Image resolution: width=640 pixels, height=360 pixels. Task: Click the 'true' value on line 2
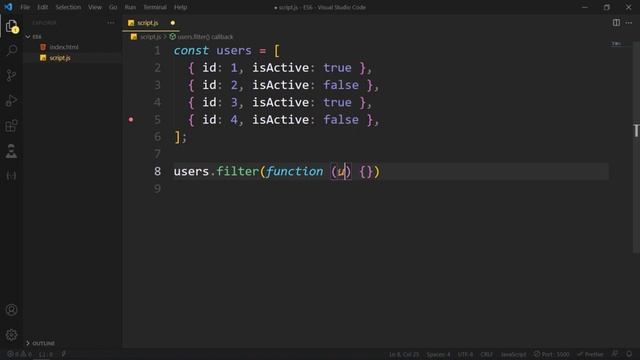point(337,68)
